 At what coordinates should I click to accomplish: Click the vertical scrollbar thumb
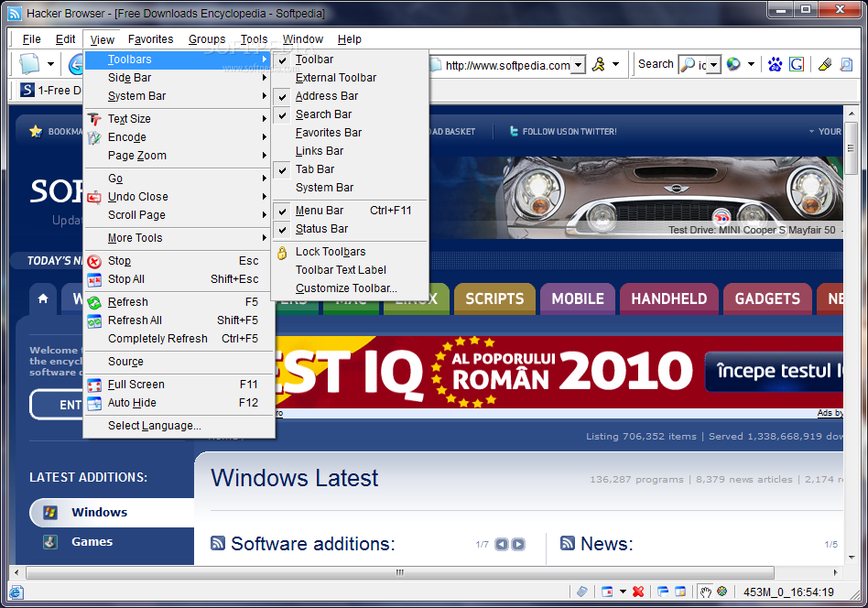pos(852,148)
